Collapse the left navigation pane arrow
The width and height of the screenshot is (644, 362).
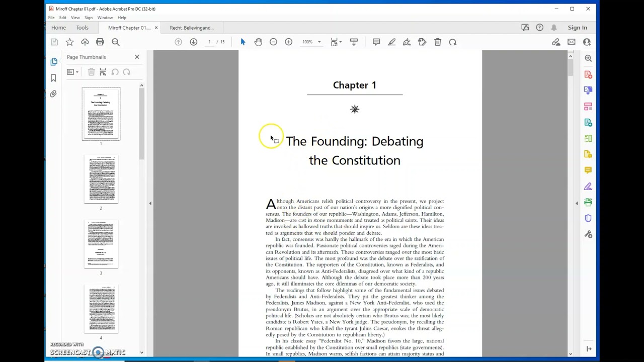coord(150,203)
